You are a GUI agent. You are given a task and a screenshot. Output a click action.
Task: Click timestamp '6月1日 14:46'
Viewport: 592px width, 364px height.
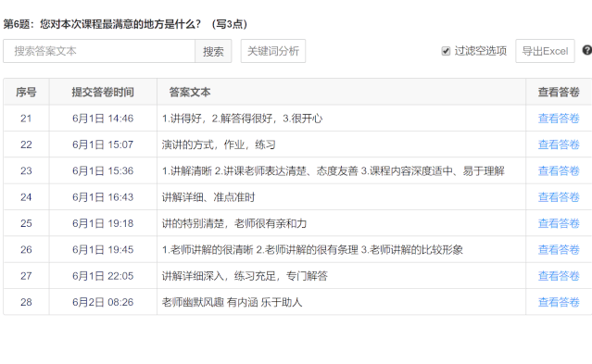[103, 119]
